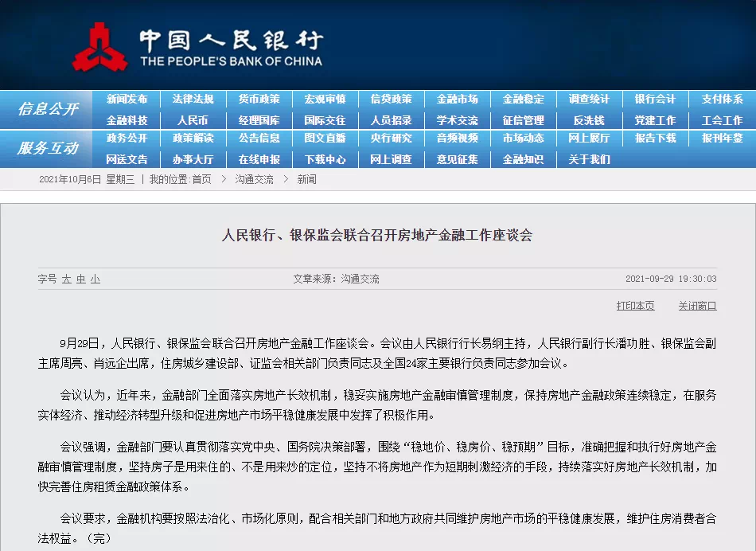Click 关闭窗口 to close the page
This screenshot has width=756, height=551.
pyautogui.click(x=697, y=306)
